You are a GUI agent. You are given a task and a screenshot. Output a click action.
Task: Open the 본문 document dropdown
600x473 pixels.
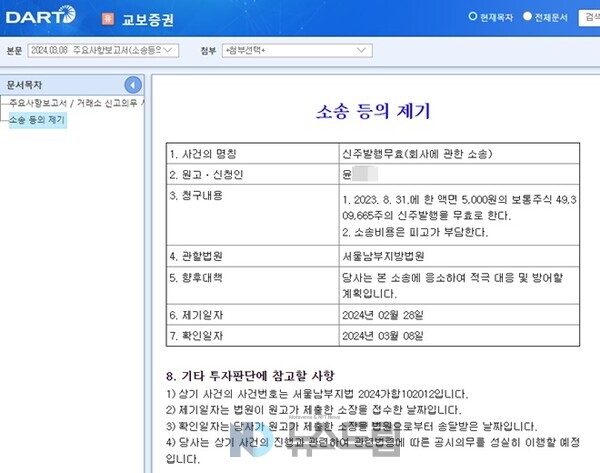[103, 51]
